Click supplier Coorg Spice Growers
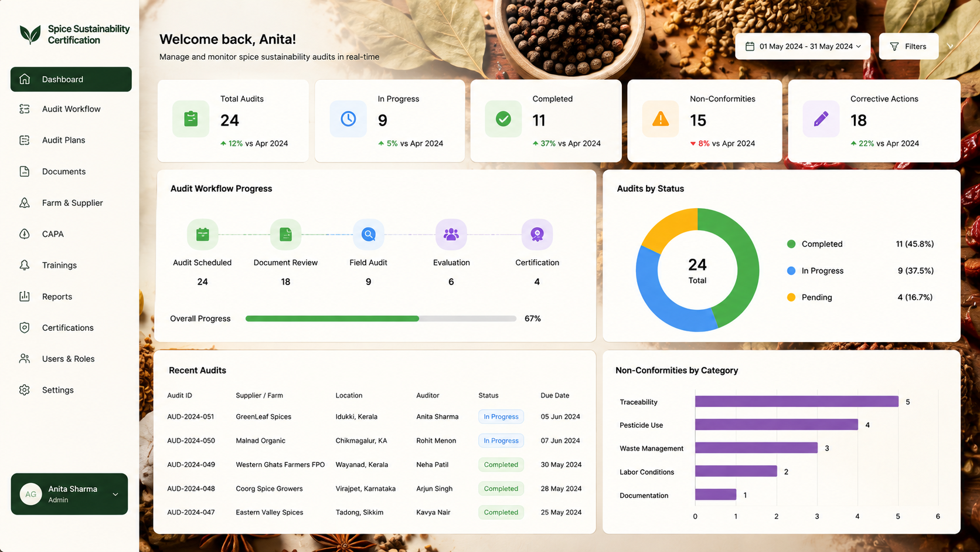This screenshot has height=552, width=980. click(x=269, y=489)
